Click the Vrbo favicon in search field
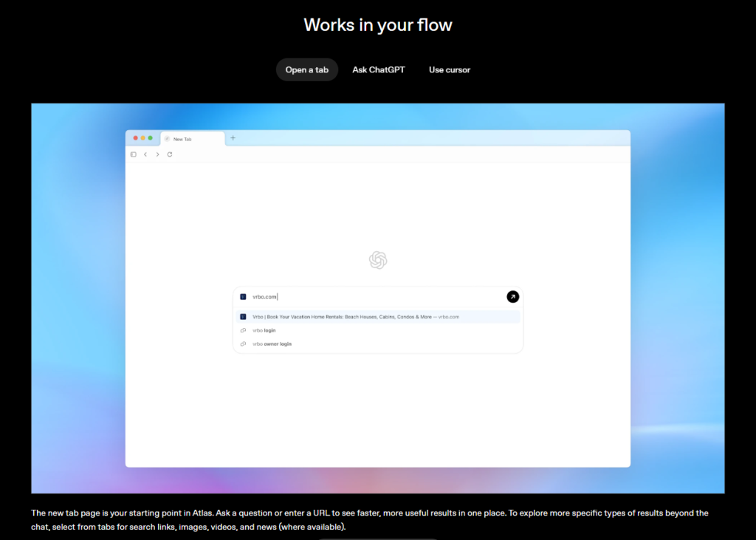The width and height of the screenshot is (756, 540). (x=243, y=297)
